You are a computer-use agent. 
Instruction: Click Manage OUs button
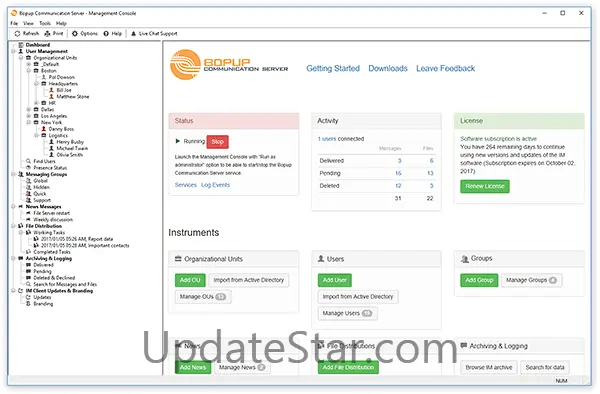203,297
